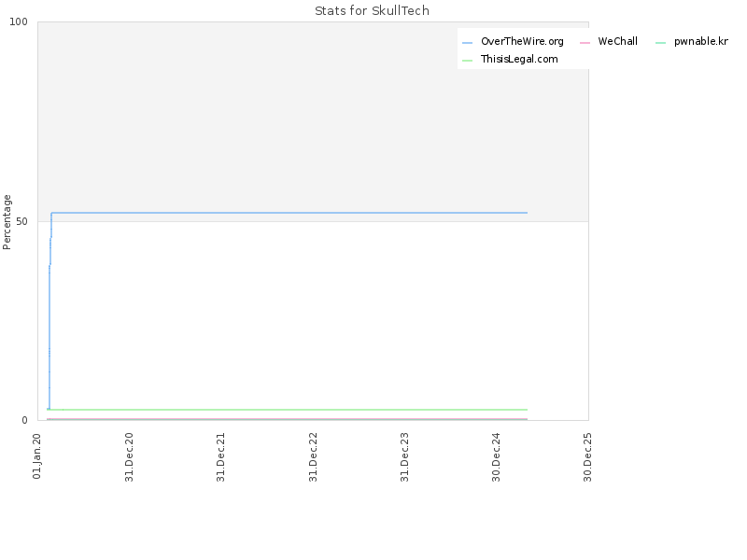
Task: Click the blue OverTheWire.org legend swatch
Action: 468,43
